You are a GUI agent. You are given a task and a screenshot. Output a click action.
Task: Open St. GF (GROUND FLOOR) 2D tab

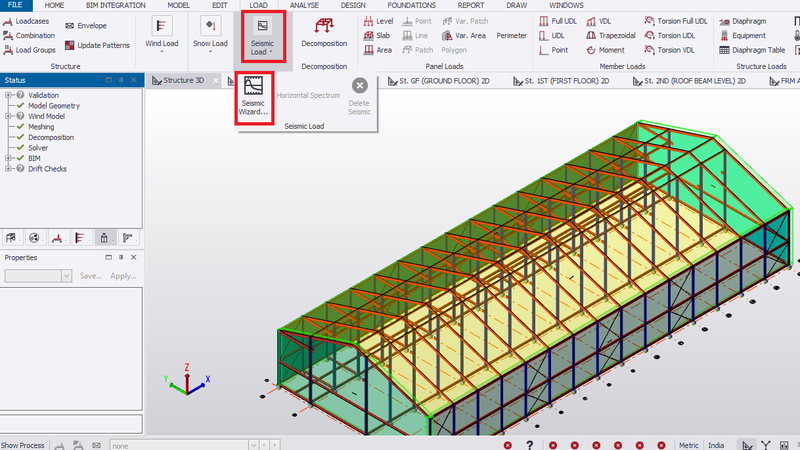pos(438,81)
